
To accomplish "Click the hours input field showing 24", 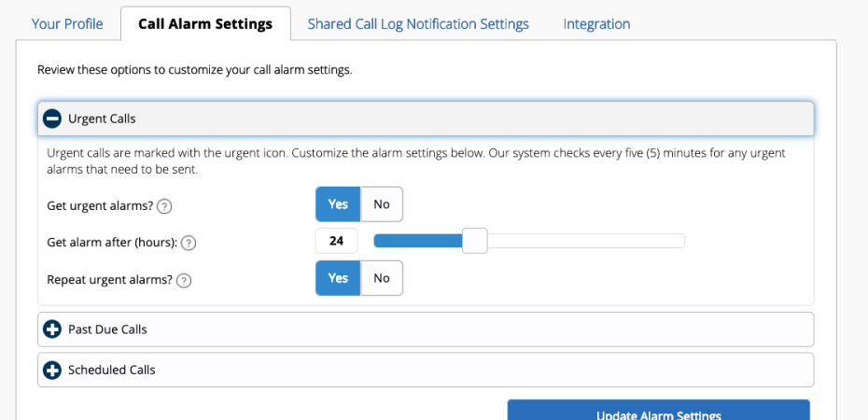I will [x=337, y=241].
